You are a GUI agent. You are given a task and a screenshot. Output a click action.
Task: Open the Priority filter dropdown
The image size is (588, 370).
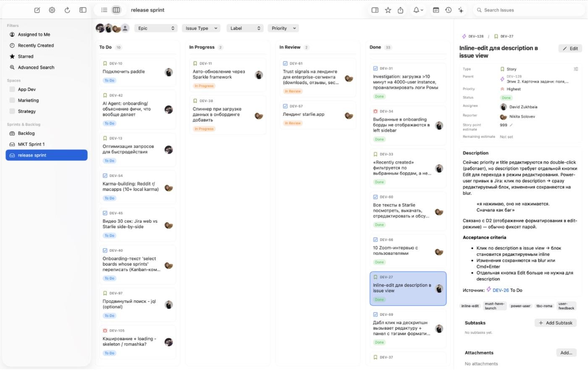pyautogui.click(x=283, y=28)
